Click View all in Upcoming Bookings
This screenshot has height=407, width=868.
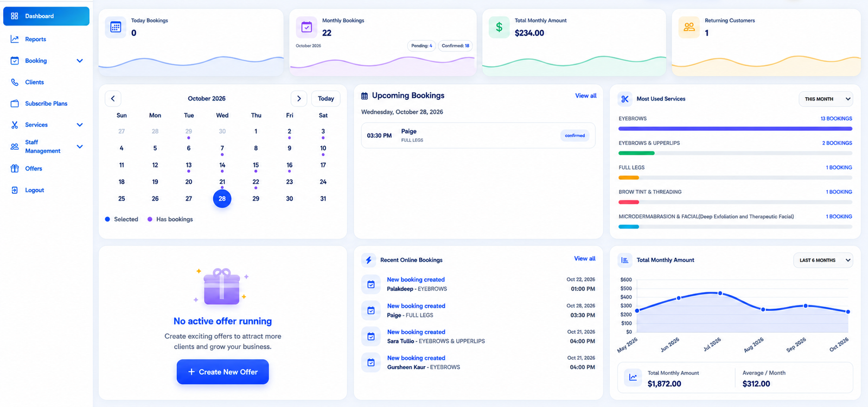[586, 96]
